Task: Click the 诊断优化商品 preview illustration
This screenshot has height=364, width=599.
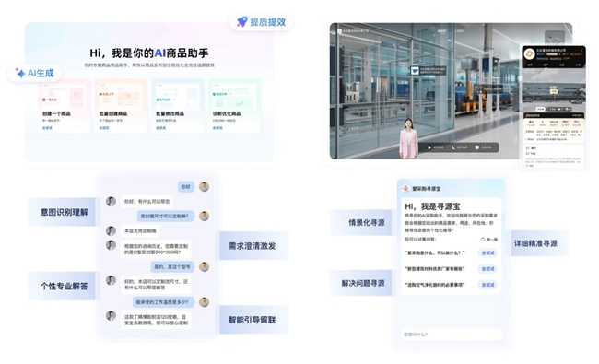Action: [x=235, y=94]
